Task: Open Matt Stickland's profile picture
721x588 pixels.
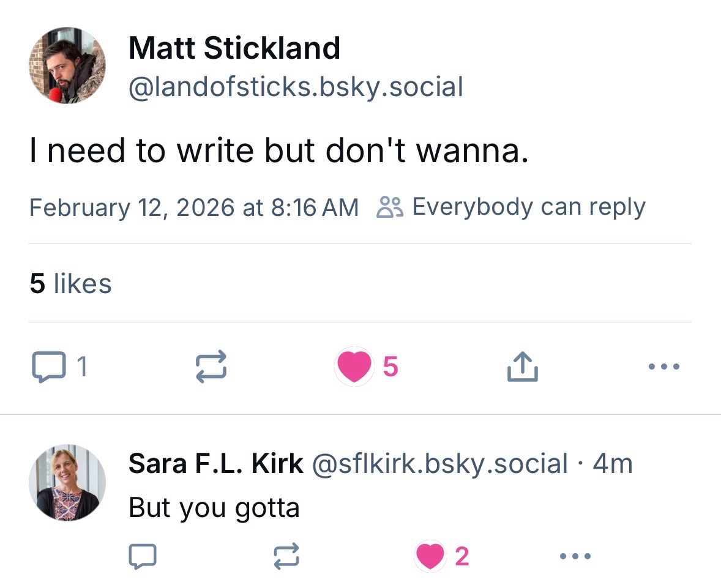Action: coord(67,65)
